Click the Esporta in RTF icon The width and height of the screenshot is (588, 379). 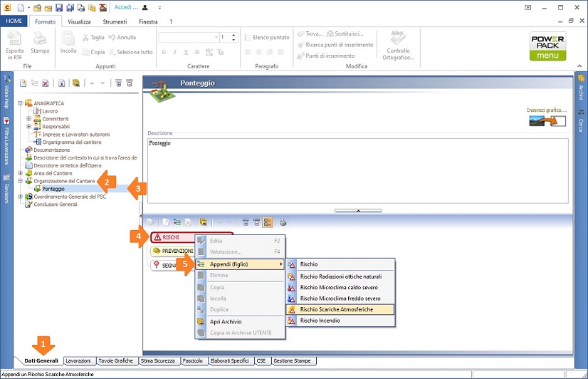(14, 41)
